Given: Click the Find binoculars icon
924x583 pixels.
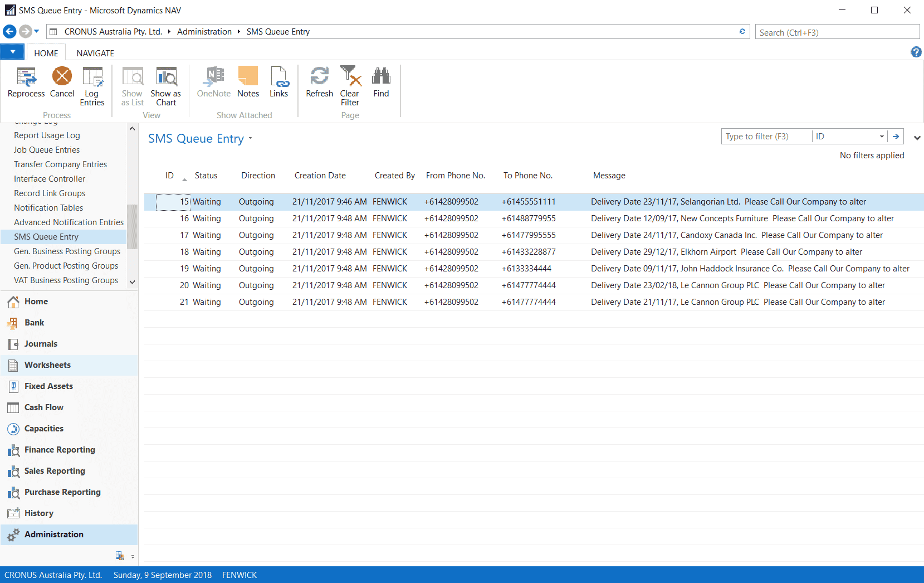Looking at the screenshot, I should pos(381,82).
